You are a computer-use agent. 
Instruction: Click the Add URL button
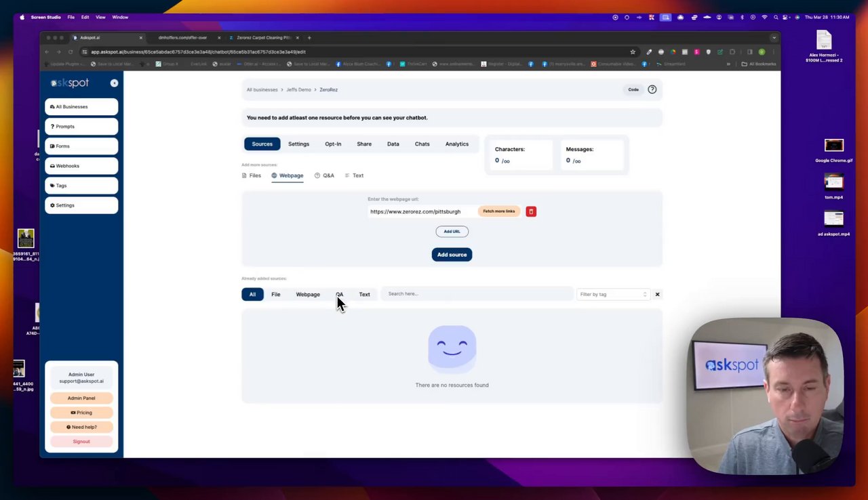point(452,232)
